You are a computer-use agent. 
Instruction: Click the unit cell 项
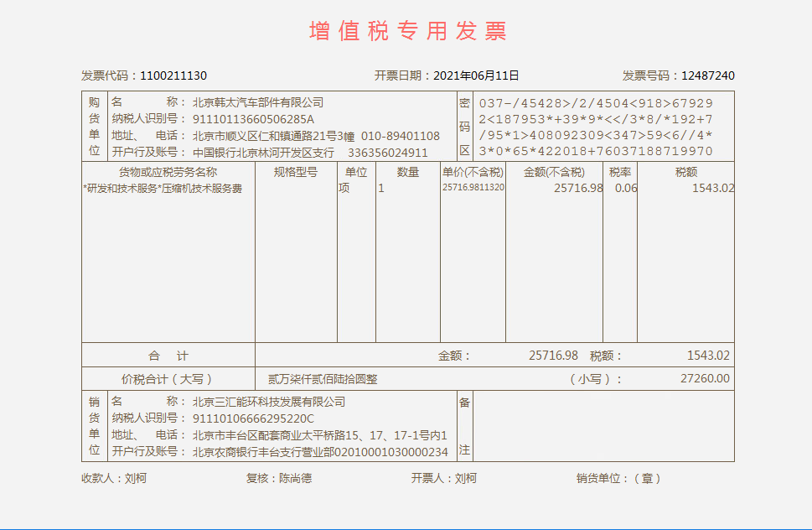344,188
